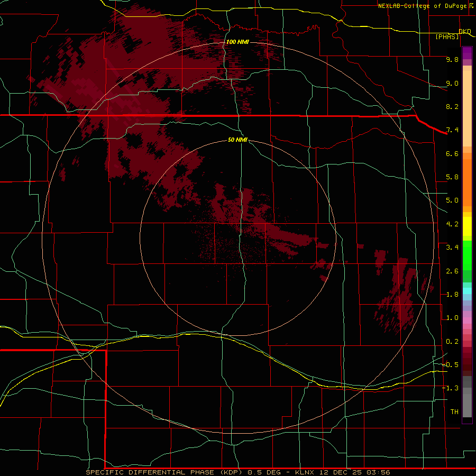Image resolution: width=476 pixels, height=476 pixels.
Task: Click the 12 DEC 25 03:56 timestamp
Action: tap(354, 472)
